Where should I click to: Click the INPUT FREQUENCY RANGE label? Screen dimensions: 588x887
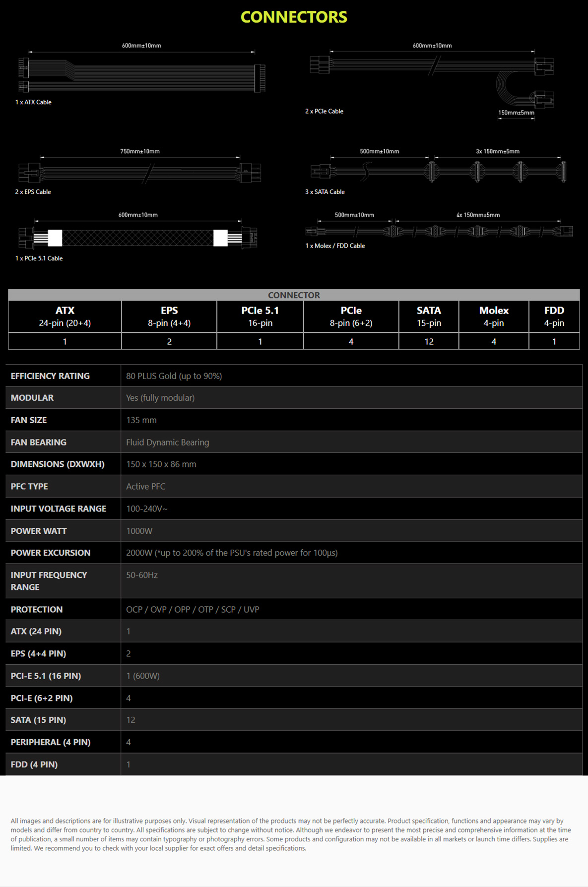pos(49,581)
